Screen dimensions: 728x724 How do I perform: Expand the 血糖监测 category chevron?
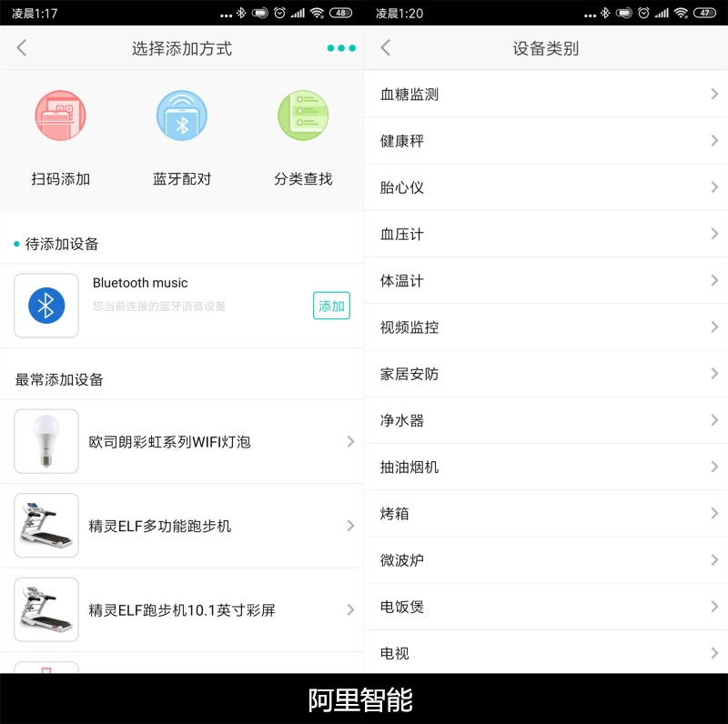tap(715, 94)
